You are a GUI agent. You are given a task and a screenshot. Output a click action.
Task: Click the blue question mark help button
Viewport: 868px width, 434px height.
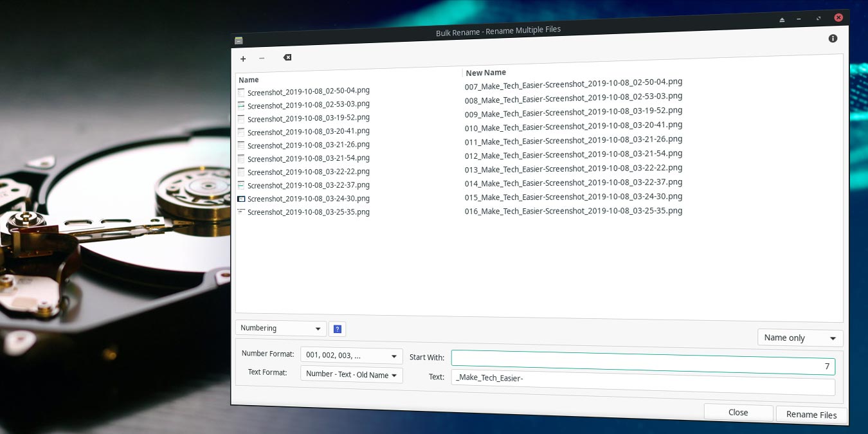(x=337, y=329)
